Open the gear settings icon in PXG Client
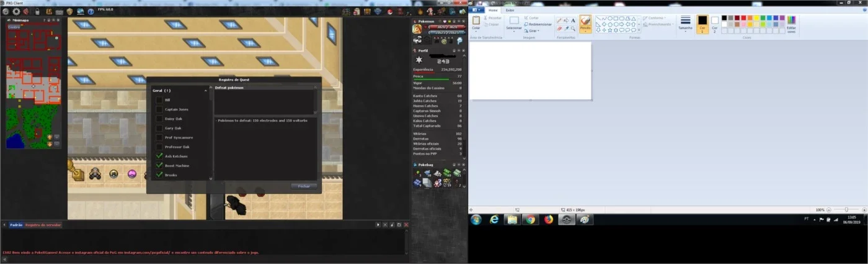Image resolution: width=868 pixels, height=264 pixels. [16, 12]
